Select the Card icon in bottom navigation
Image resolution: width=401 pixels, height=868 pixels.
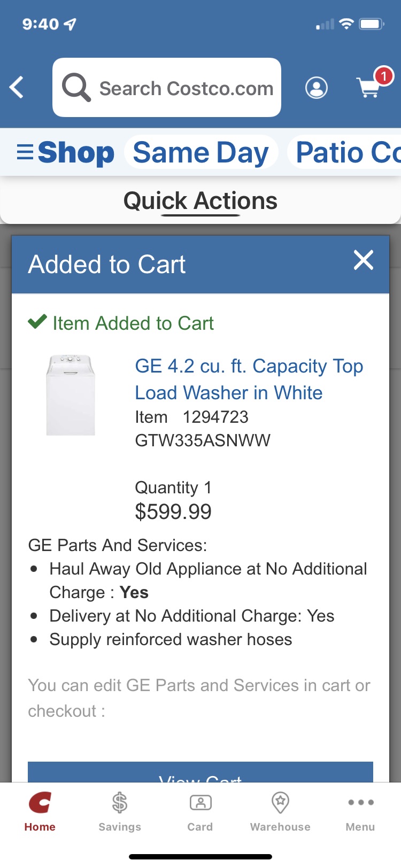click(x=199, y=803)
